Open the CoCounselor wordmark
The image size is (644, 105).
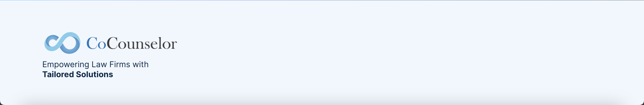click(132, 43)
